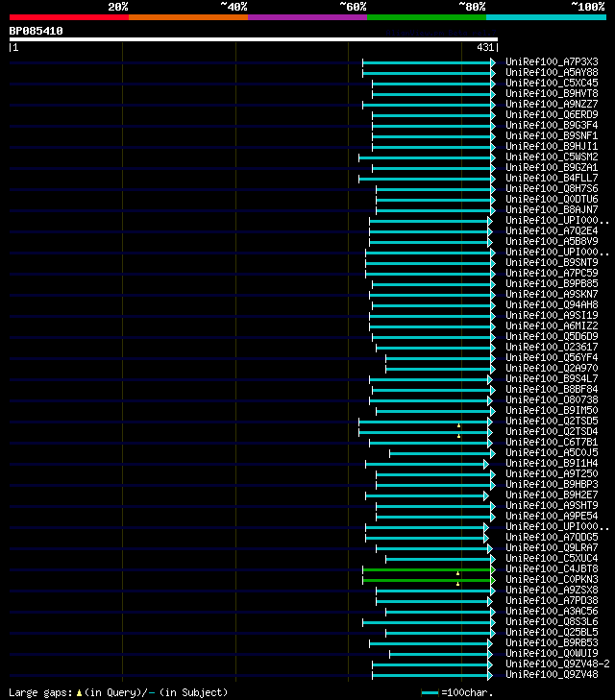Click UniRef100_Q5D6D9 label
This screenshot has height=700, width=615.
pyautogui.click(x=552, y=337)
